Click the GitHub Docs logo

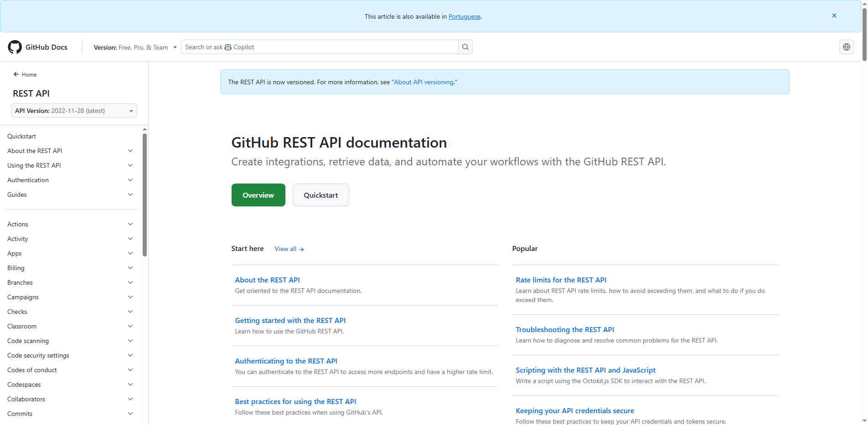pos(38,47)
